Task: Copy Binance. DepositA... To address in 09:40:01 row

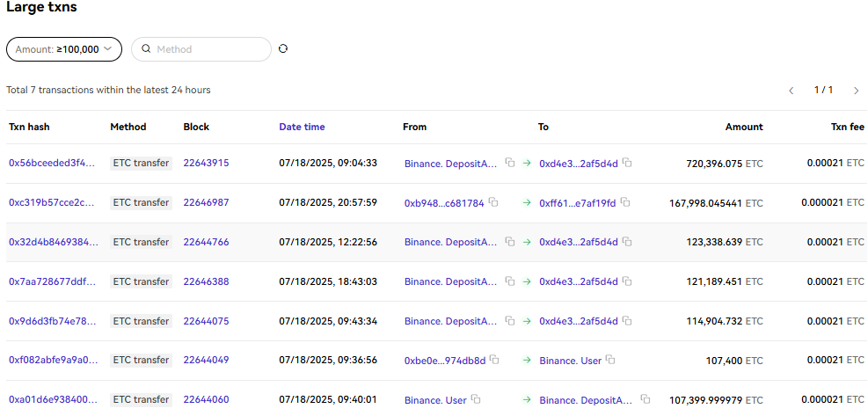Action: tap(646, 399)
